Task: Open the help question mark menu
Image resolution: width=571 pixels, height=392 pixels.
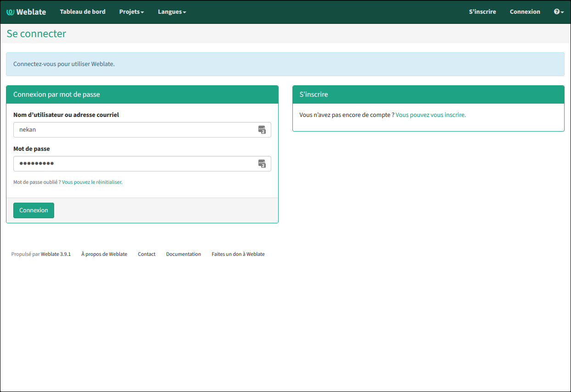Action: coord(558,12)
